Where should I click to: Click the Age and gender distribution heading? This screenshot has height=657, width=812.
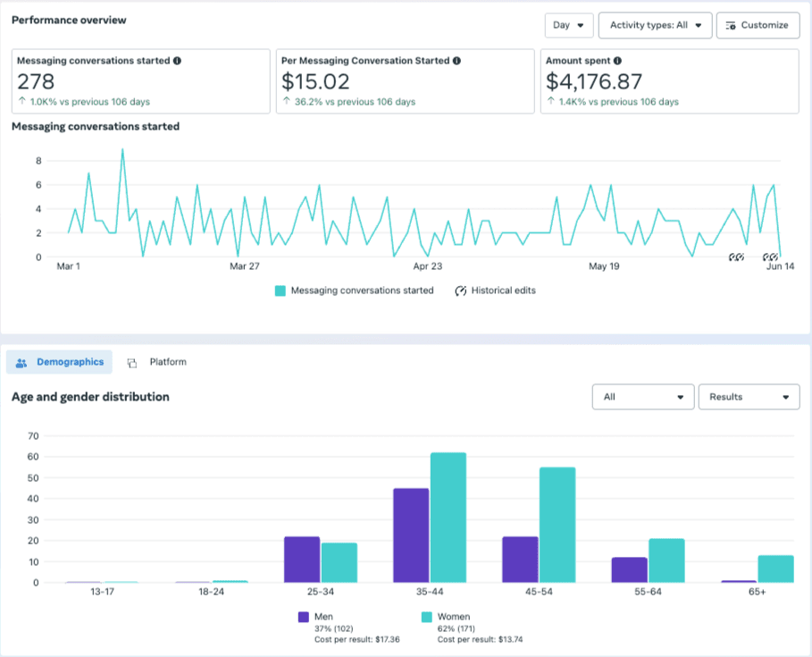(x=90, y=397)
